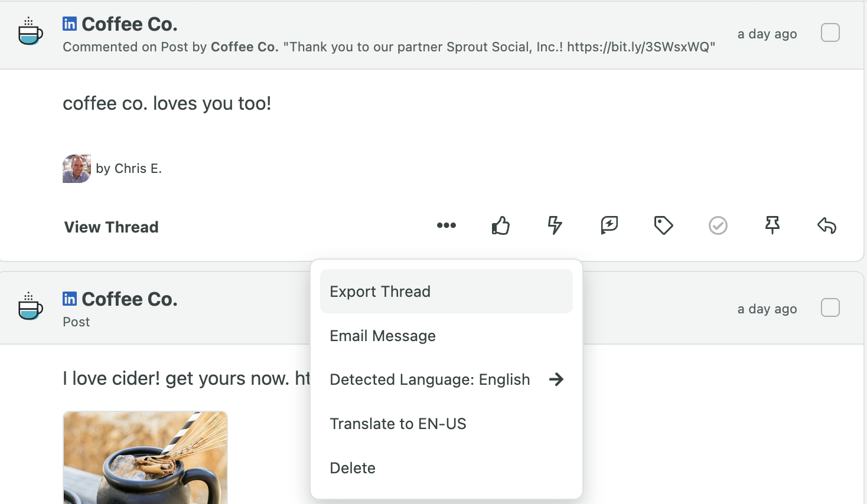Click 'coffee co. loves you too!' text
867x504 pixels.
point(167,103)
